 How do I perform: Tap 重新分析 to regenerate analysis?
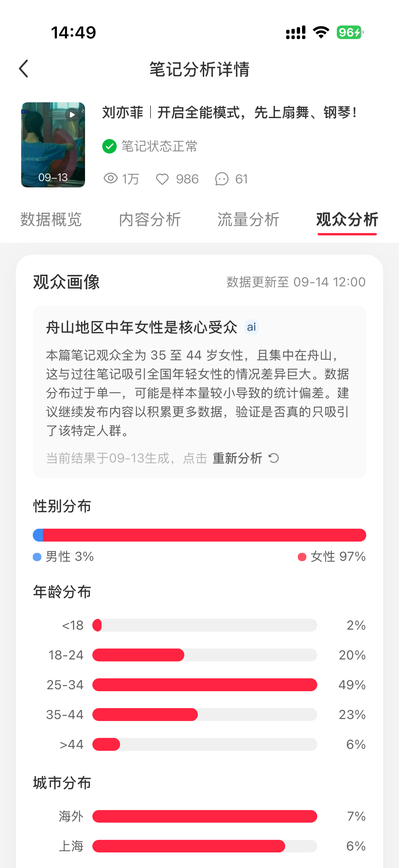point(237,458)
